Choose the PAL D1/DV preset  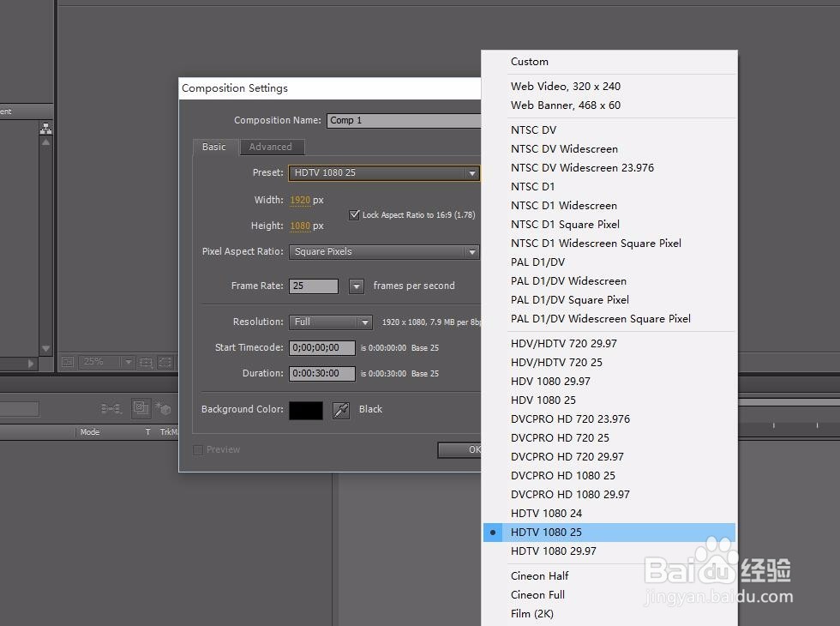pyautogui.click(x=609, y=262)
